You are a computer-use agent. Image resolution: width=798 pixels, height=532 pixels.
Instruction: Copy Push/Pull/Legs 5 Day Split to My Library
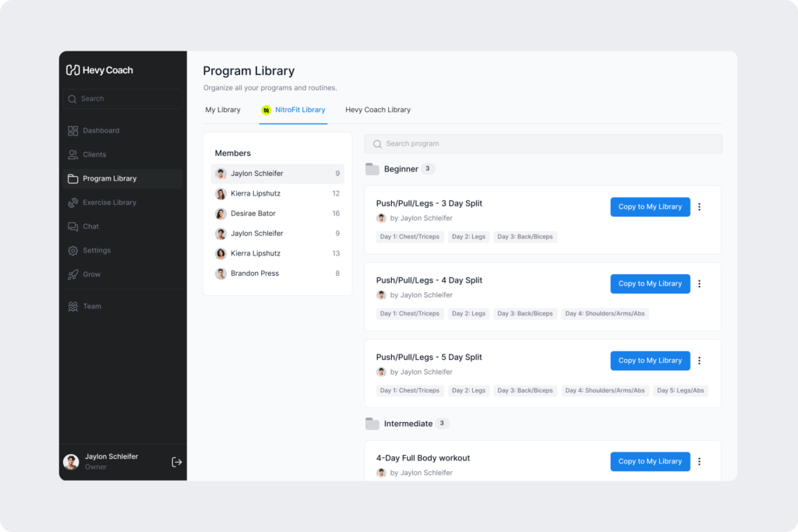click(x=650, y=361)
